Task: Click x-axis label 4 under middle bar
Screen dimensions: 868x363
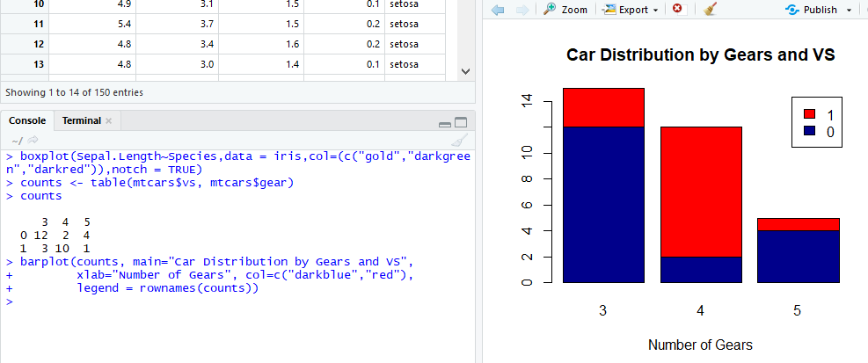Action: pos(700,310)
